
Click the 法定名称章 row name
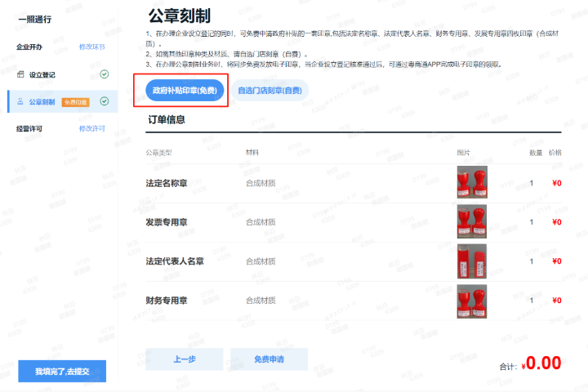tap(172, 183)
